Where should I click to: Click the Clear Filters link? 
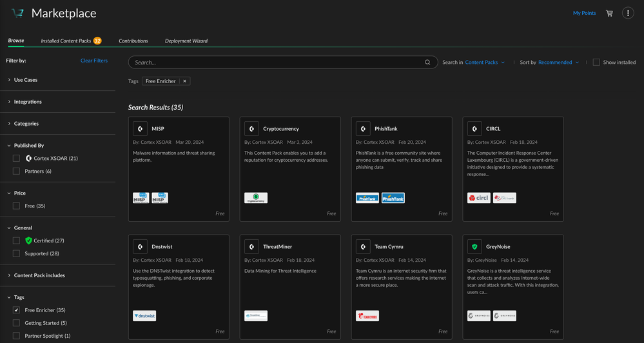(x=94, y=61)
